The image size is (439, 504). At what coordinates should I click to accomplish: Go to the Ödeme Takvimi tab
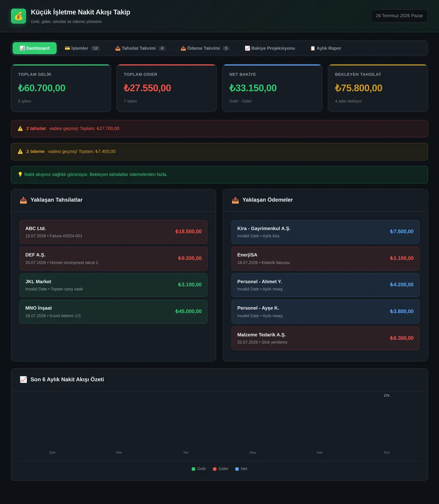coord(205,48)
